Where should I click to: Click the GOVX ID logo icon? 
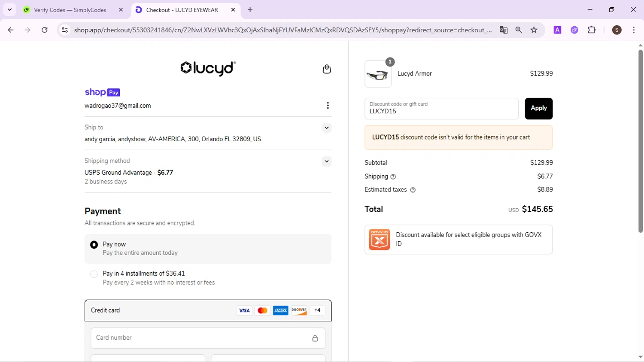click(379, 240)
